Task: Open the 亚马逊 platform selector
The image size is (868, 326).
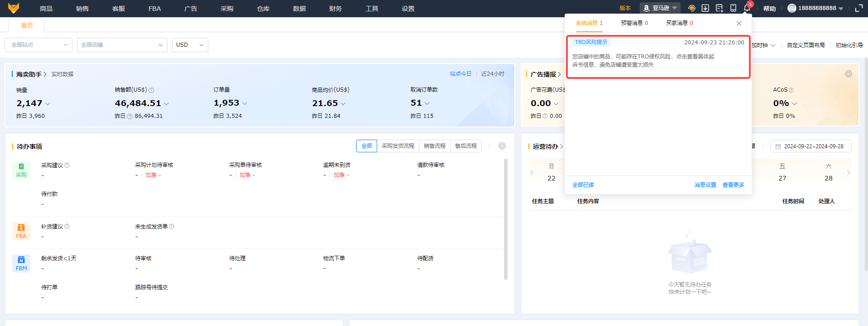Action: pyautogui.click(x=660, y=8)
